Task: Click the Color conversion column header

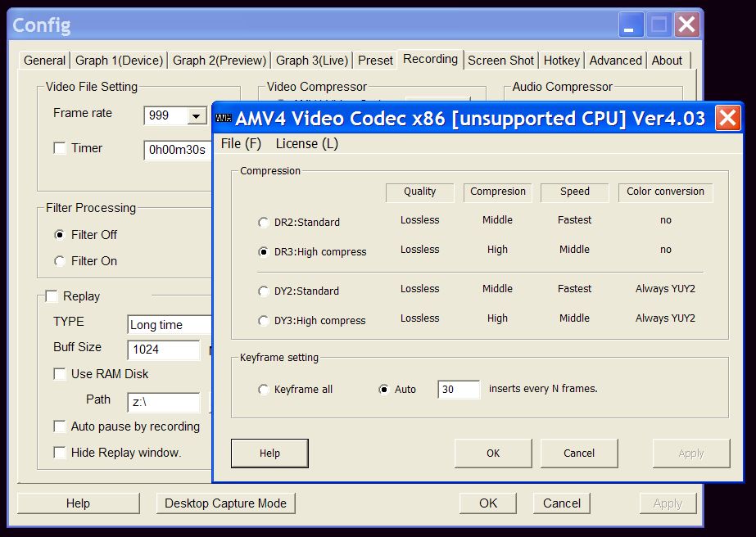Action: [x=665, y=192]
